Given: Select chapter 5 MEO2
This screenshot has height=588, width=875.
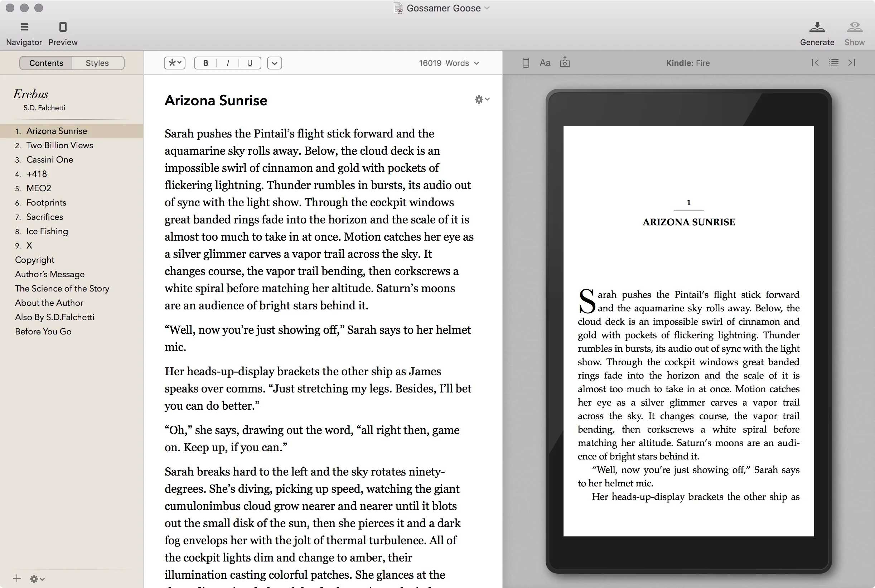Looking at the screenshot, I should (x=72, y=188).
